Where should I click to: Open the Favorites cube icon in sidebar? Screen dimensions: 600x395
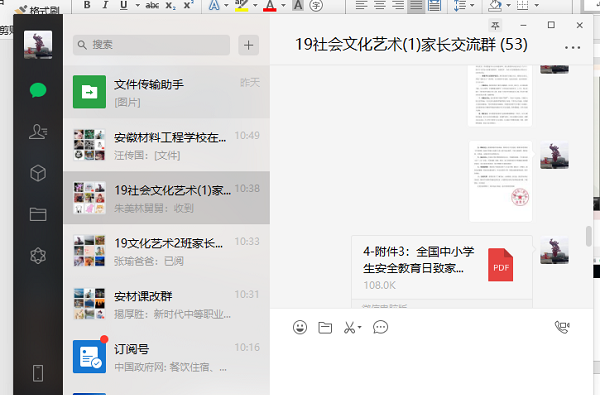coord(38,173)
